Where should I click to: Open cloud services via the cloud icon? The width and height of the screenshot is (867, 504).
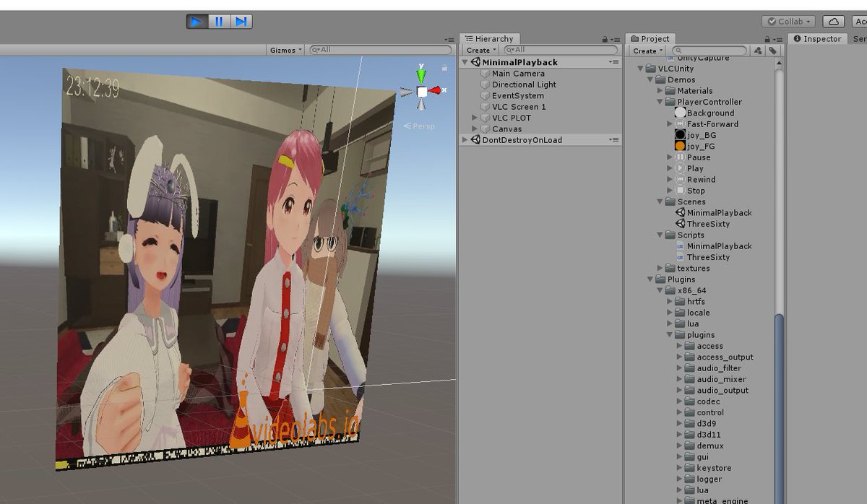tap(833, 22)
